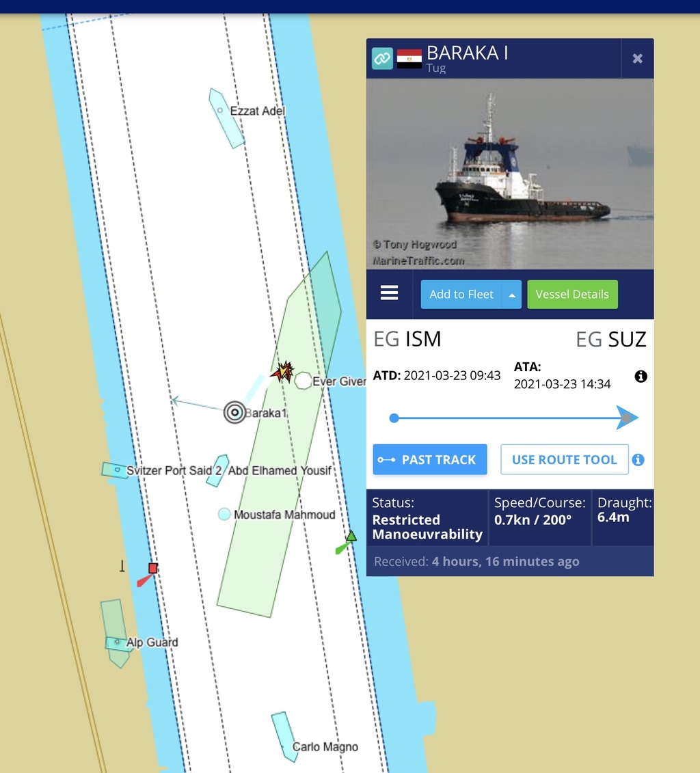Open Vessel Details
This screenshot has width=700, height=773.
click(572, 295)
